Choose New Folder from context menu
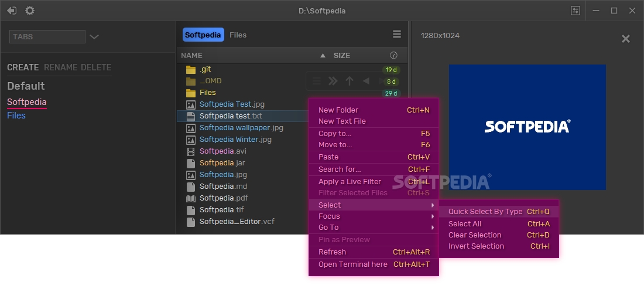The width and height of the screenshot is (644, 285). click(374, 110)
